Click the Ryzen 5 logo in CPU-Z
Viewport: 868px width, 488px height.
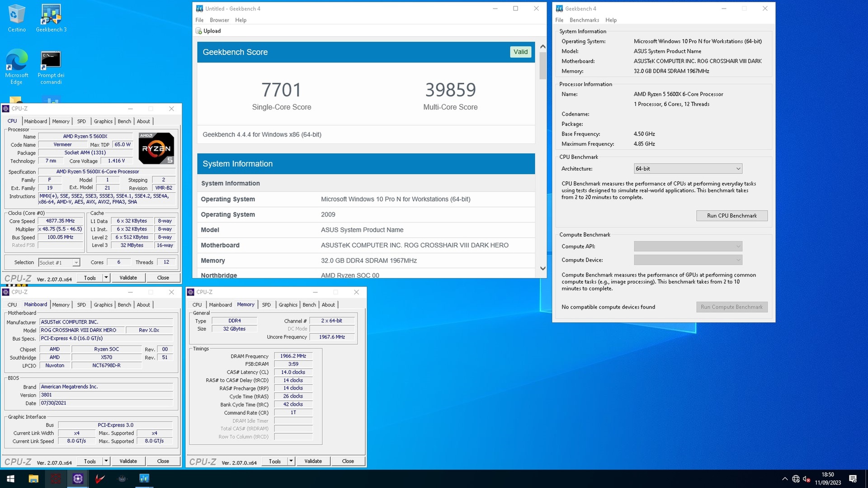click(156, 148)
